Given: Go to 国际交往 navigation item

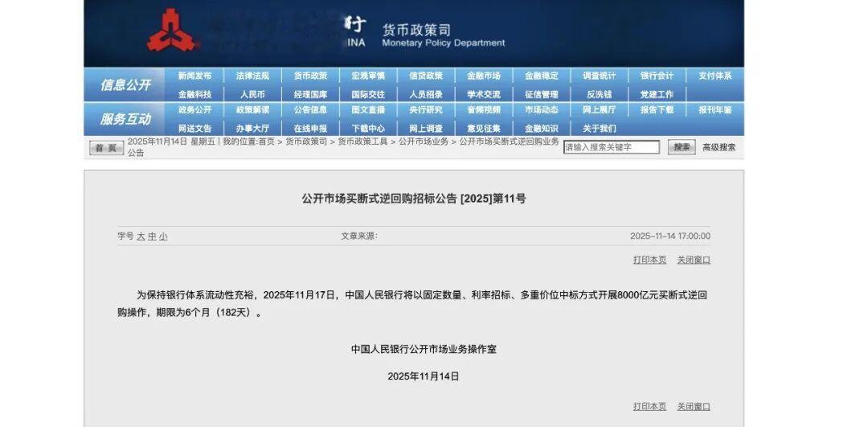Looking at the screenshot, I should coord(368,94).
